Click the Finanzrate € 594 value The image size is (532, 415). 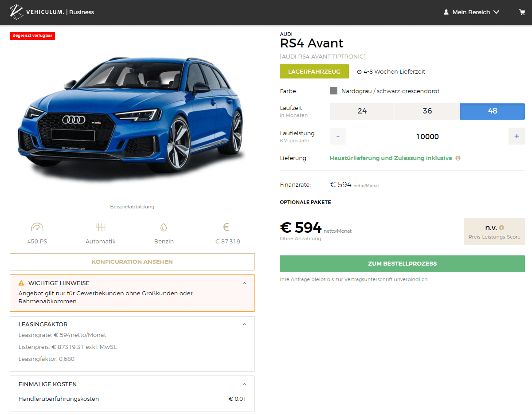click(x=340, y=184)
